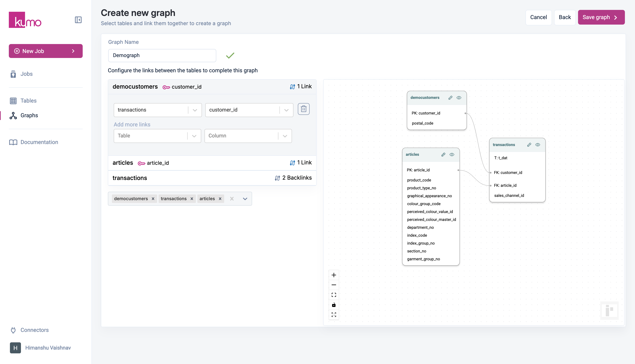The image size is (635, 364).
Task: Open fullscreen graph view
Action: tap(334, 314)
